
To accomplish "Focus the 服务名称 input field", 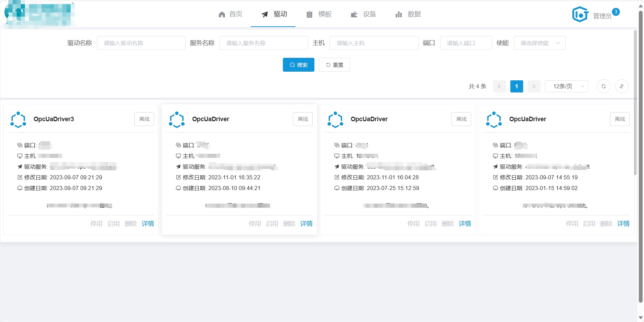I will click(264, 43).
